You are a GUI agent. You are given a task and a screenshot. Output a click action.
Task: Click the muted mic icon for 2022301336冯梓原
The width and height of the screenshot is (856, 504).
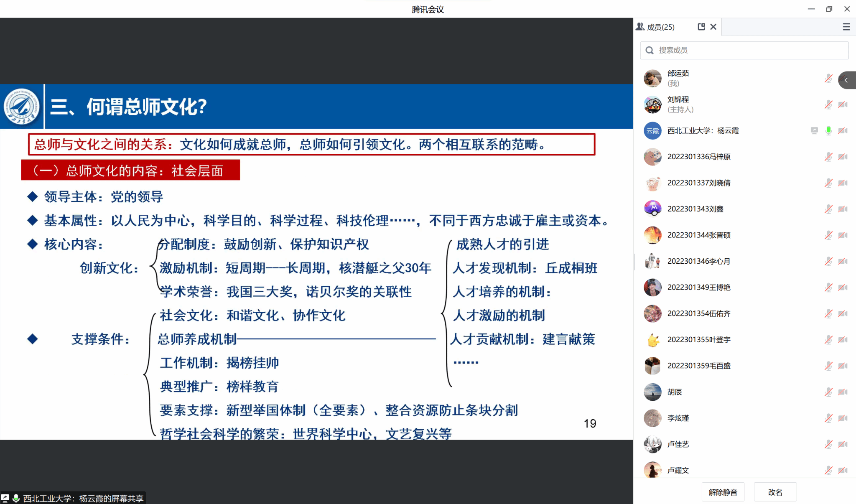(828, 157)
